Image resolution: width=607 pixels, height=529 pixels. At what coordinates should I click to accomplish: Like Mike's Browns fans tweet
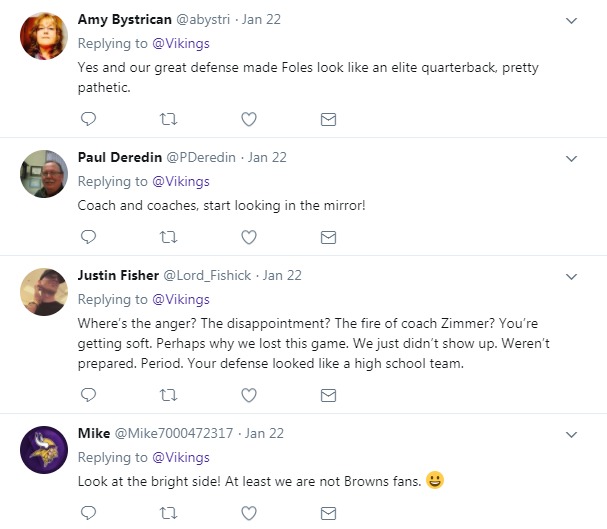pos(249,513)
